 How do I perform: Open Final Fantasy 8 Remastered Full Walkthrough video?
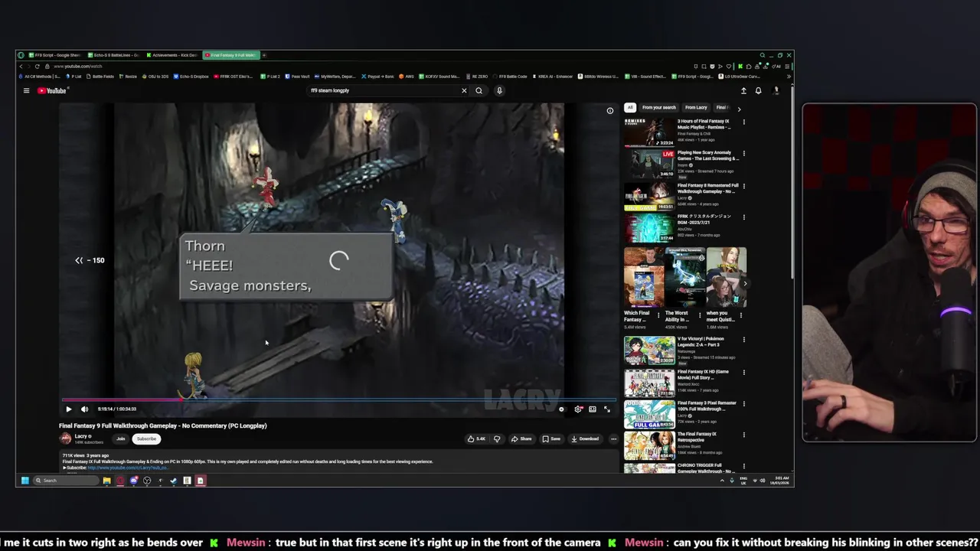point(649,196)
